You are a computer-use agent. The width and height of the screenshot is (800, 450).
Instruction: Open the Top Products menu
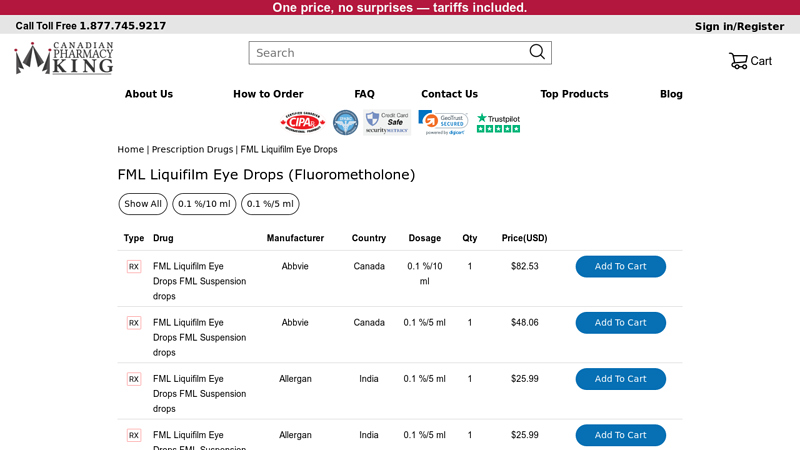pos(574,94)
